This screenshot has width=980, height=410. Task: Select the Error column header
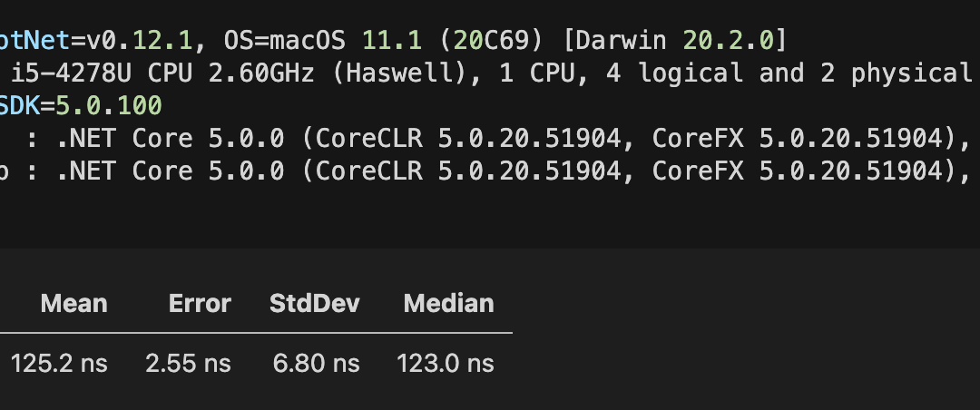pos(200,303)
